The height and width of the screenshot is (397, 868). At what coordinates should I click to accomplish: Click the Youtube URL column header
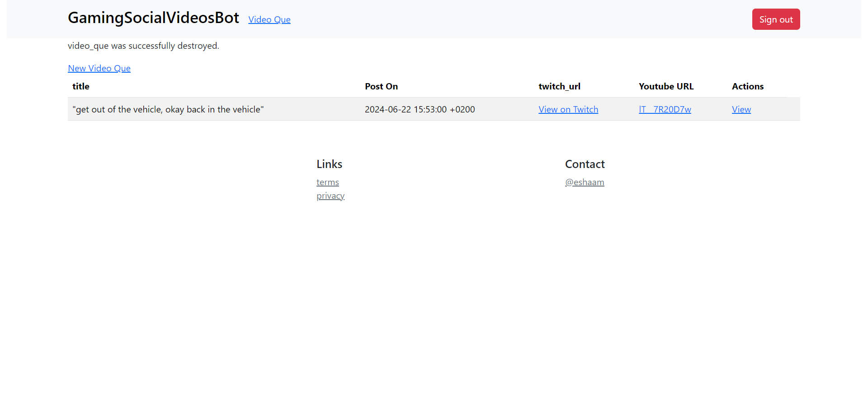click(666, 86)
